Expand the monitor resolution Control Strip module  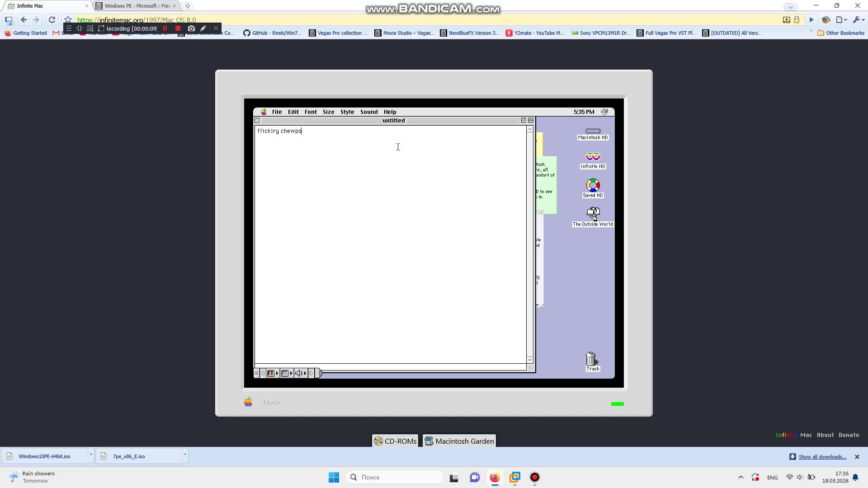point(285,373)
